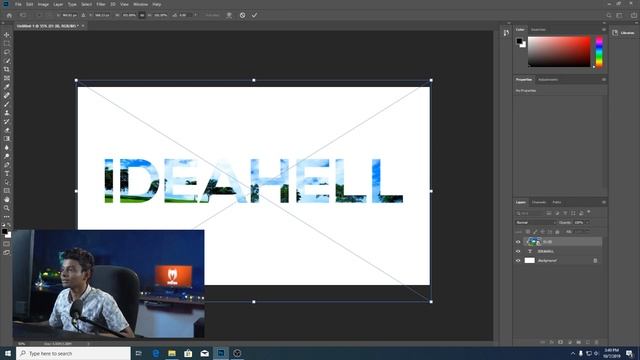Select the Gradient tool

[7, 139]
